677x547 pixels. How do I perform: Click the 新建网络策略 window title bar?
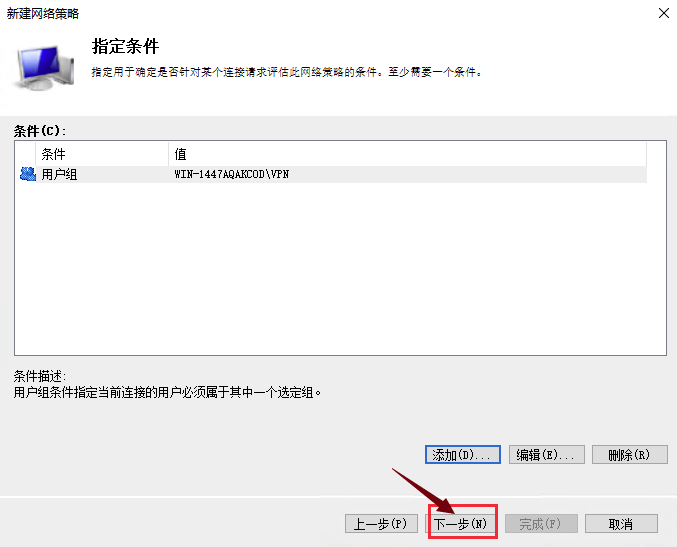point(300,13)
